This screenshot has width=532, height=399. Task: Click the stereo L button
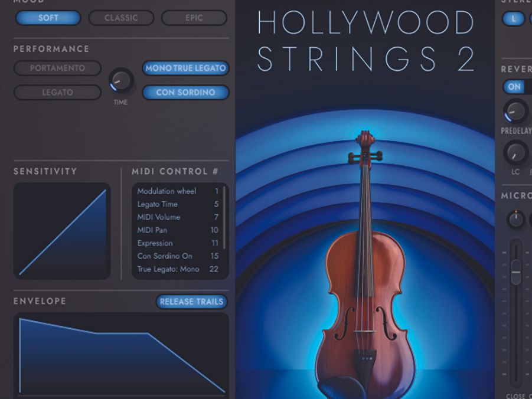(513, 19)
